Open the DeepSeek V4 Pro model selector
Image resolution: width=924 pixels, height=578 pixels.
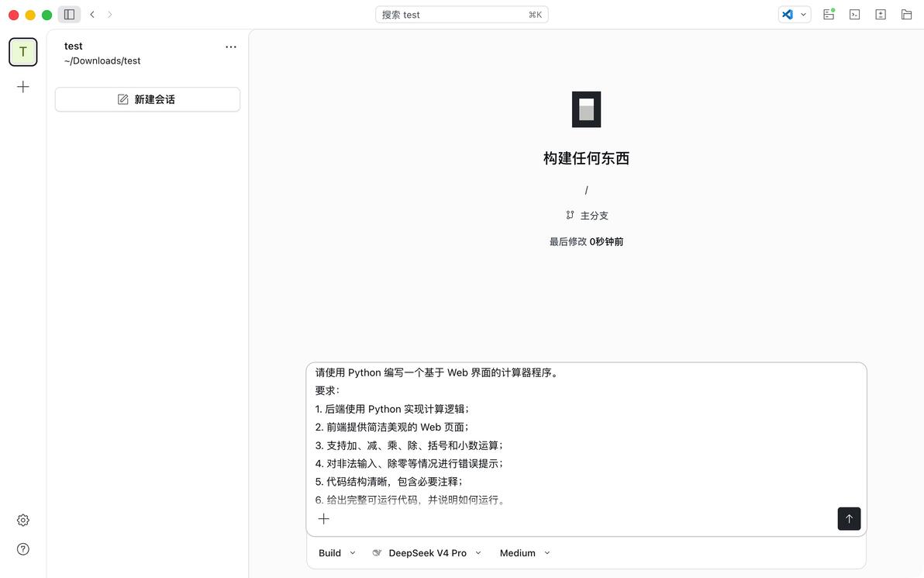(427, 552)
